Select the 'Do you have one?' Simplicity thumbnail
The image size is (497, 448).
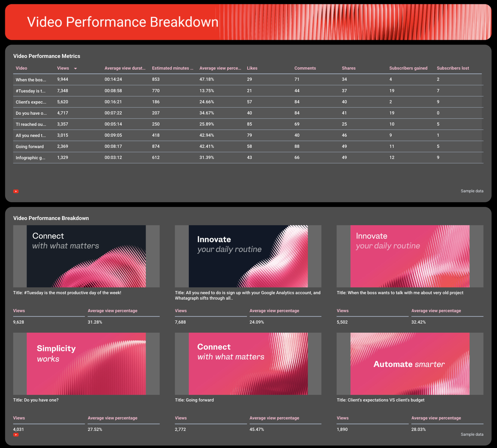[86, 364]
